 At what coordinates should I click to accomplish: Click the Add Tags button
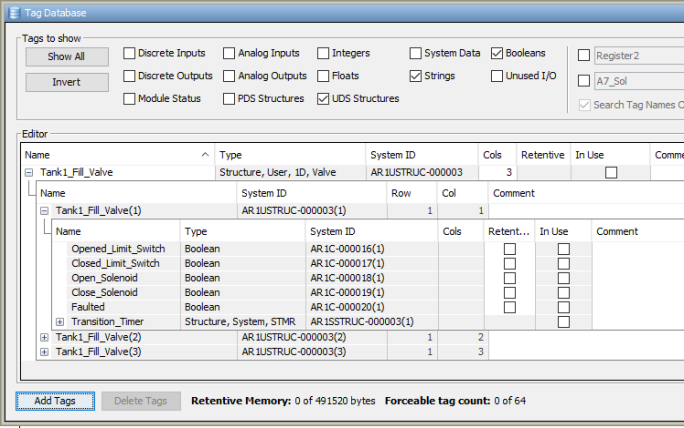pyautogui.click(x=54, y=401)
